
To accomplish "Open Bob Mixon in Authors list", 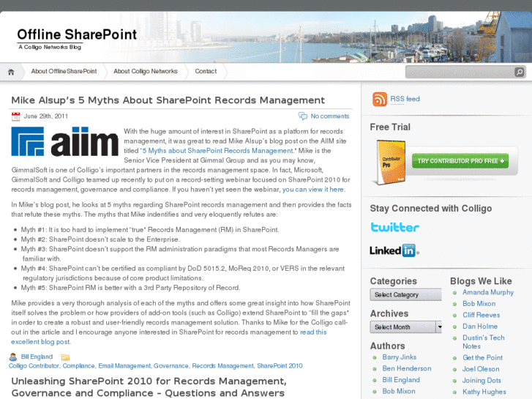I will (x=399, y=391).
